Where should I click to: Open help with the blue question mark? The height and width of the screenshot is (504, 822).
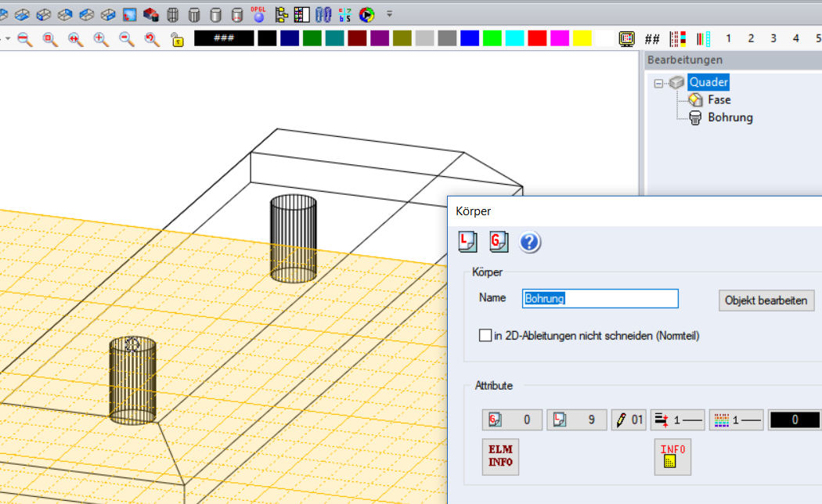[x=529, y=242]
